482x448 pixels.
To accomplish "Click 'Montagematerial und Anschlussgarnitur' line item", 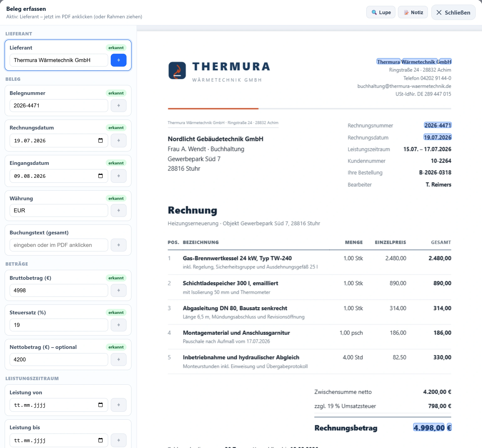I will point(236,333).
